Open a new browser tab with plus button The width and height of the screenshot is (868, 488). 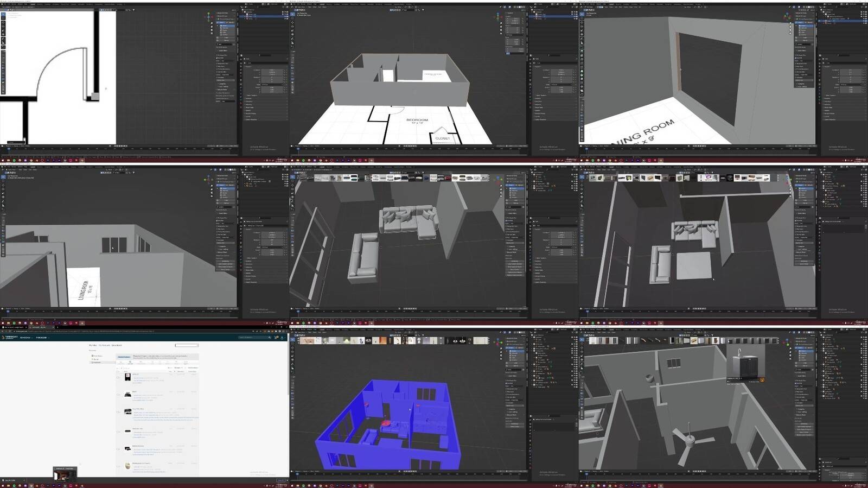(x=57, y=327)
